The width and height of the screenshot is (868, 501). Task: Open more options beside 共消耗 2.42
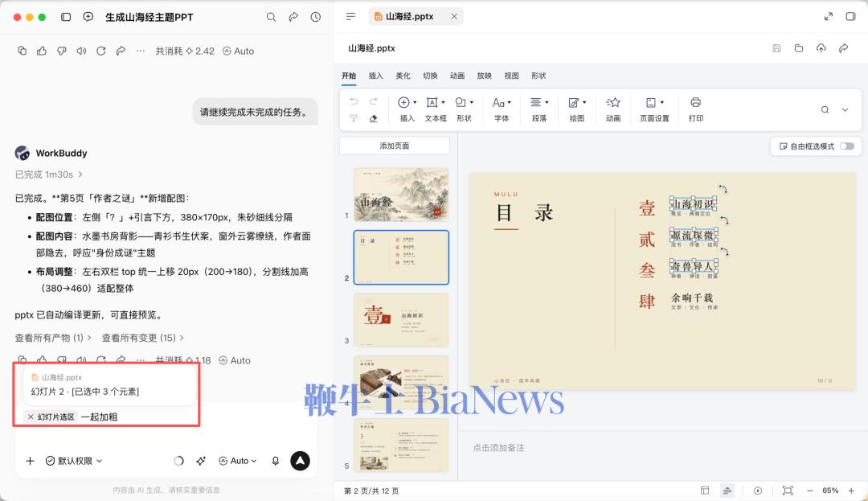(141, 51)
